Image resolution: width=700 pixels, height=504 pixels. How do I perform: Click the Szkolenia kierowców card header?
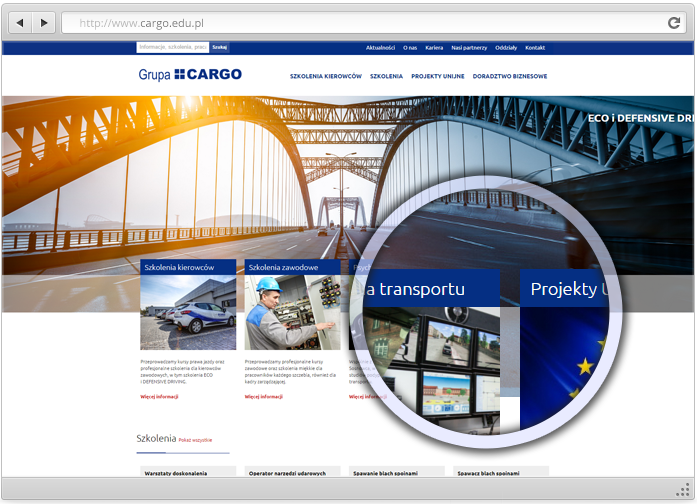[188, 267]
